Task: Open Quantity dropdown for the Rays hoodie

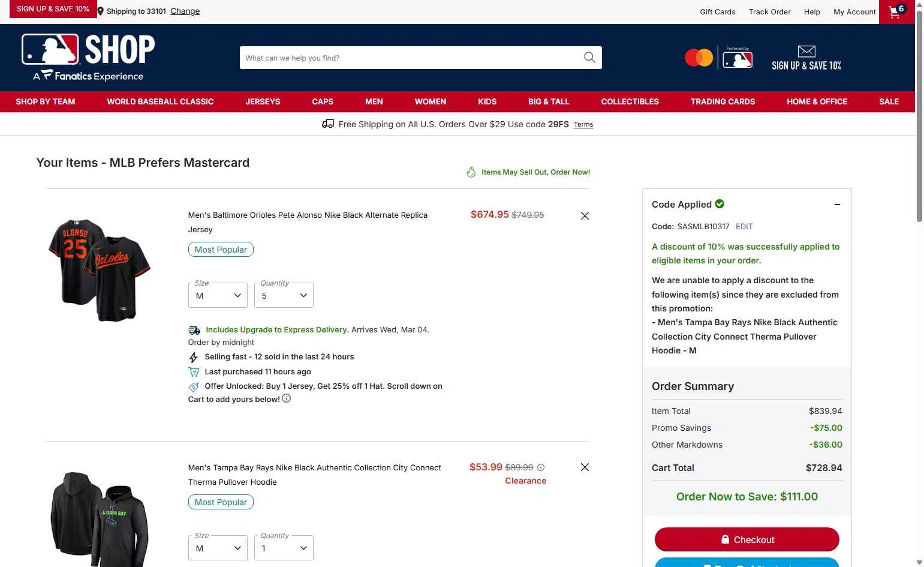Action: tap(284, 548)
